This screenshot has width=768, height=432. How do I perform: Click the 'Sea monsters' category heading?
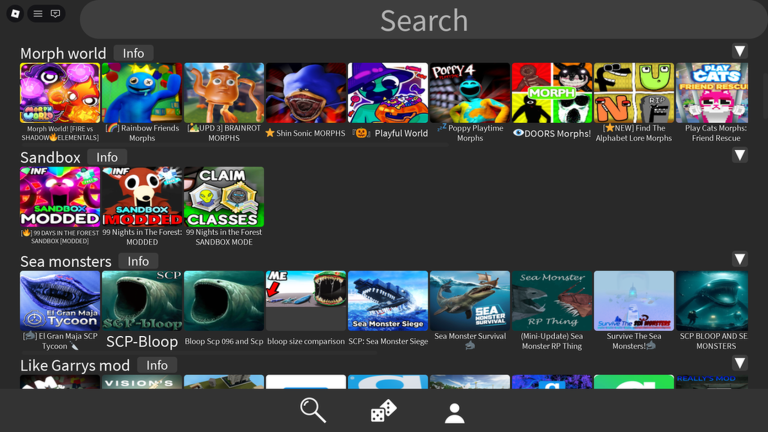tap(66, 262)
